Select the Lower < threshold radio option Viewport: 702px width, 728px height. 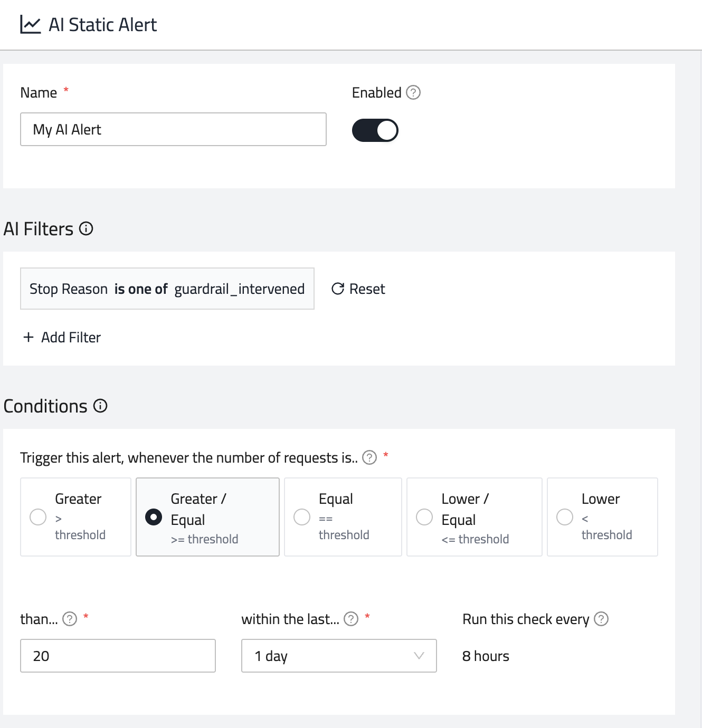coord(565,517)
